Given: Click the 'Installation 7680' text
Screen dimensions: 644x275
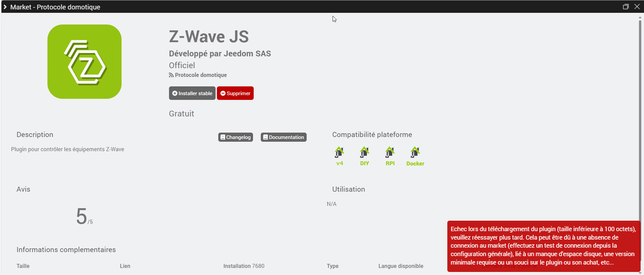Looking at the screenshot, I should point(244,266).
